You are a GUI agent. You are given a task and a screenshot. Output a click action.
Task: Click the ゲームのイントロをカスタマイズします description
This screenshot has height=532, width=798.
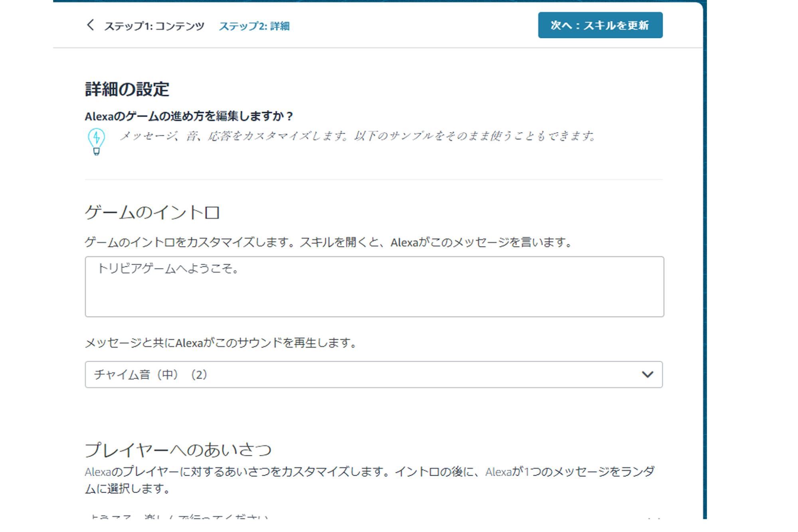329,242
